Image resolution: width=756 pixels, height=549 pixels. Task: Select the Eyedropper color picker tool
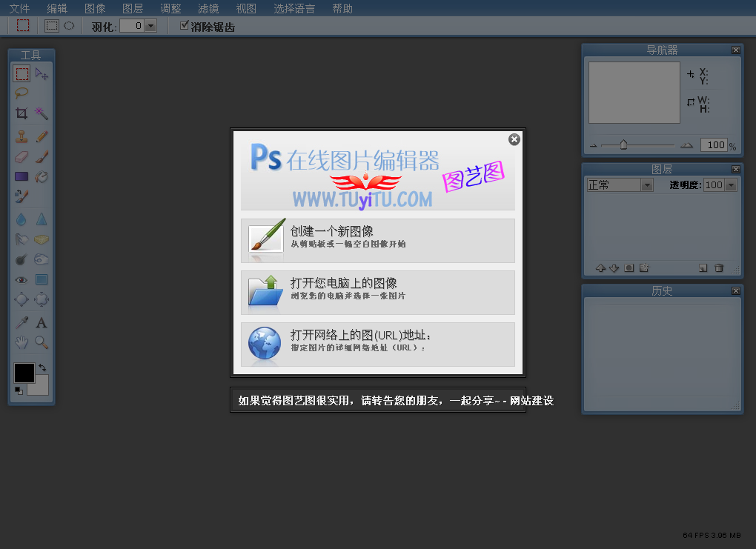pyautogui.click(x=21, y=323)
